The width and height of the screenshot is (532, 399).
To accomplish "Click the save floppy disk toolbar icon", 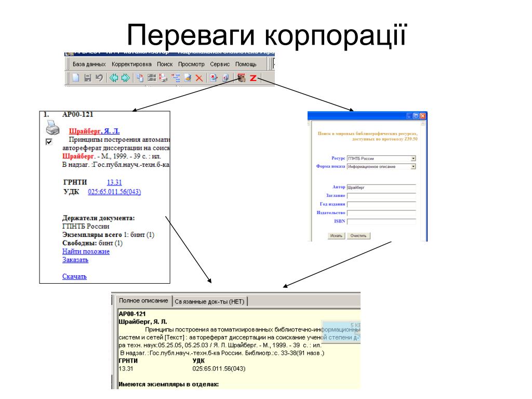I will tap(87, 78).
